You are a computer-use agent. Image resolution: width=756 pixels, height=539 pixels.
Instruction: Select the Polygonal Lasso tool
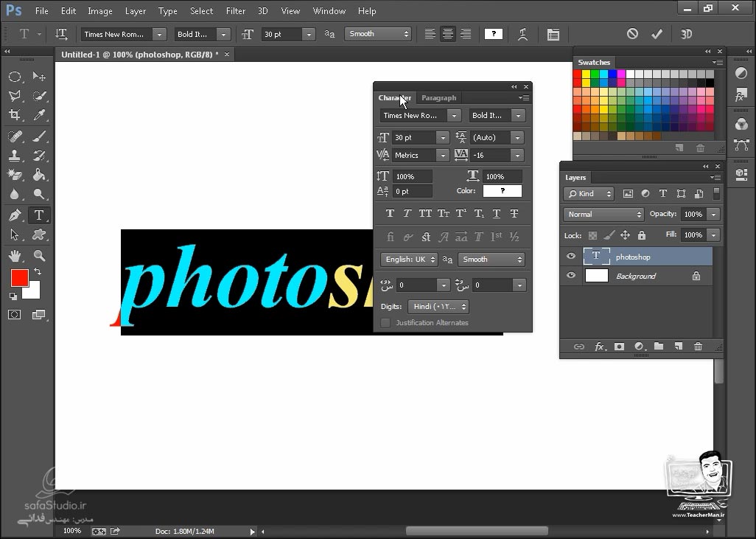pyautogui.click(x=15, y=96)
